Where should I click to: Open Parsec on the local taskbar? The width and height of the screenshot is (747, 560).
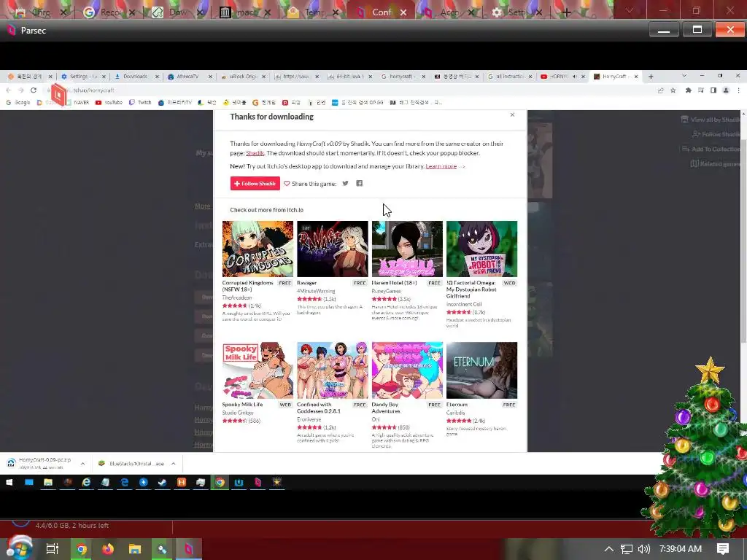(x=189, y=549)
